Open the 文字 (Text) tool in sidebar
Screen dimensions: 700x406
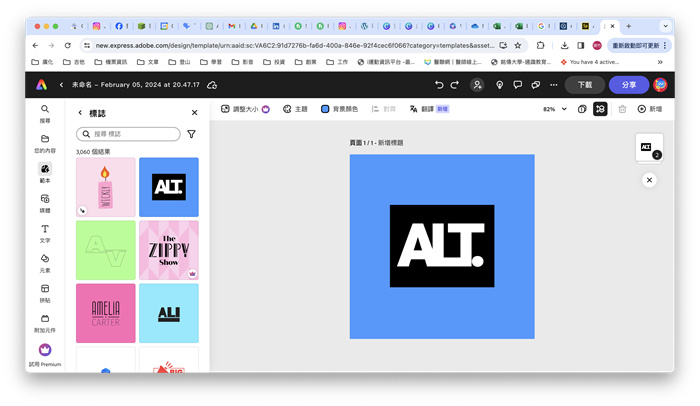coord(45,232)
